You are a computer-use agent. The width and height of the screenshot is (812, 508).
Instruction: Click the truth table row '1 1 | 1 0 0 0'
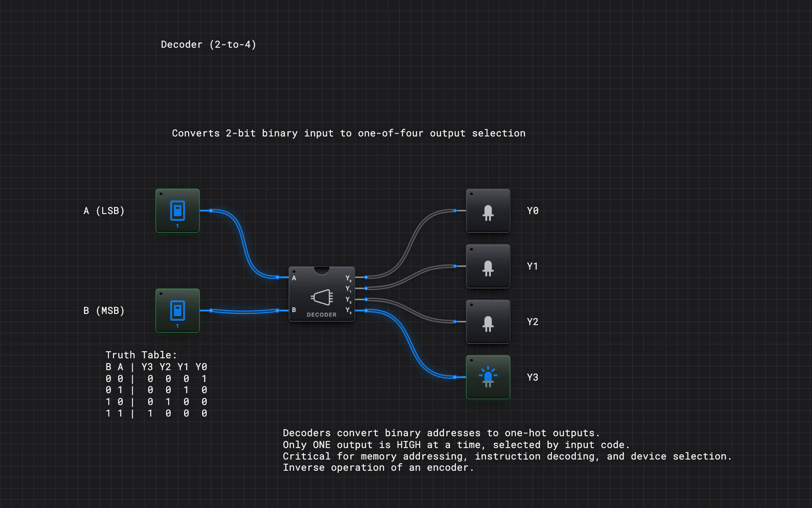click(x=156, y=414)
